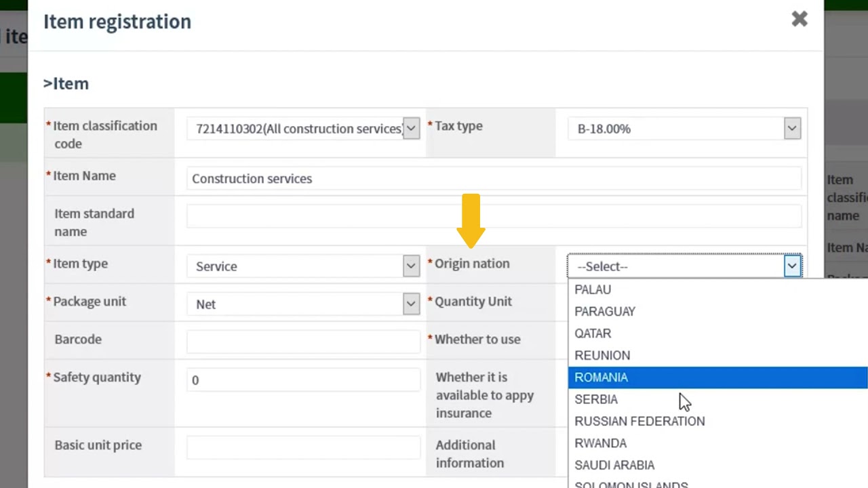Select RUSSIAN FEDERATION from the list
Image resolution: width=868 pixels, height=488 pixels.
(718, 421)
